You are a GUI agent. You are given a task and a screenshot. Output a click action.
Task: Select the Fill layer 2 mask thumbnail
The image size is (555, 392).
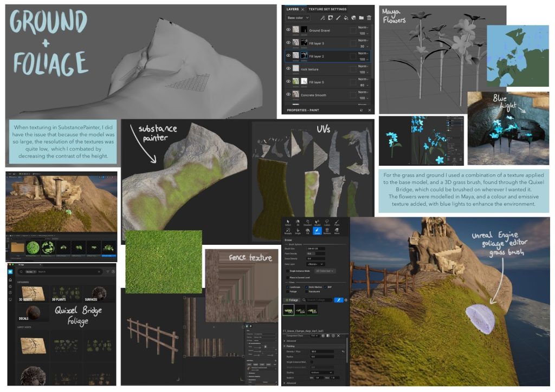pyautogui.click(x=304, y=55)
